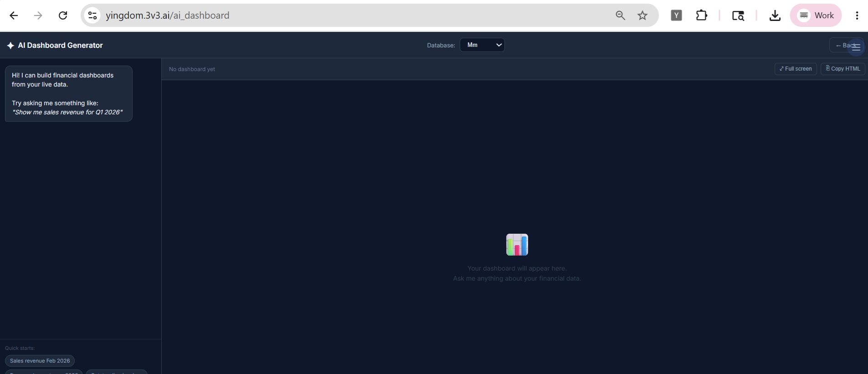Click the AI Dashboard Generator sparkle logo
This screenshot has width=868, height=374.
pos(10,46)
